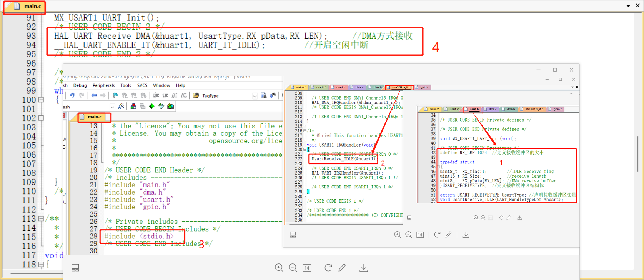The height and width of the screenshot is (280, 644).
Task: Collapse code fold at line 102
Action: (41, 118)
